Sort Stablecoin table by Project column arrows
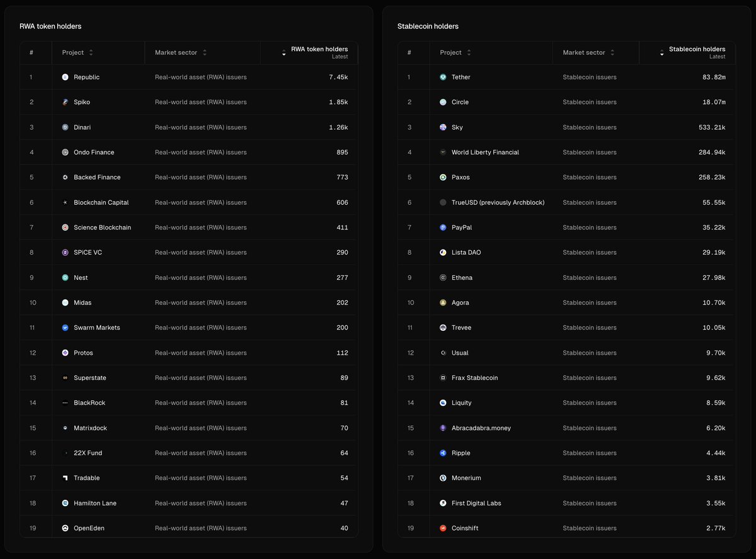Image resolution: width=756 pixels, height=559 pixels. pos(469,52)
